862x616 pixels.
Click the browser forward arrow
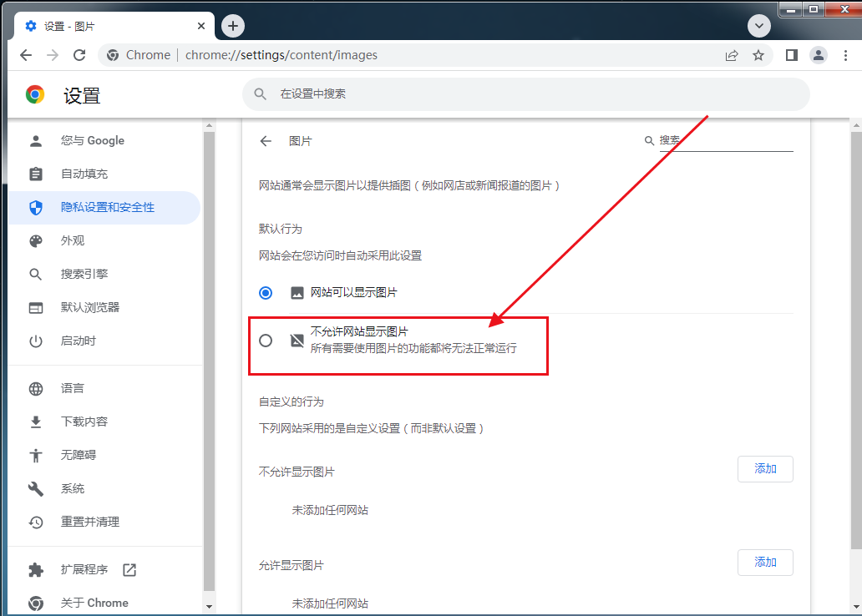tap(53, 55)
